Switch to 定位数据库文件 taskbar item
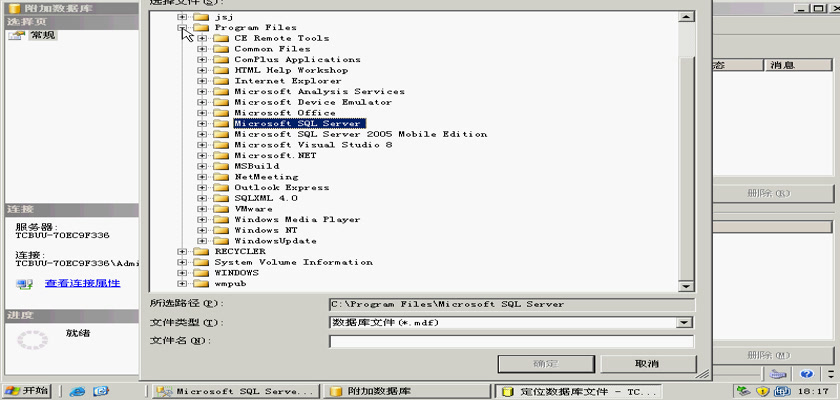840x400 pixels. coord(579,391)
